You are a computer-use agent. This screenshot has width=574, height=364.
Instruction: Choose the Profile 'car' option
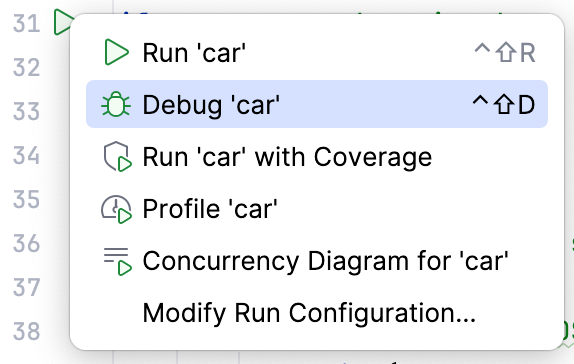point(317,209)
